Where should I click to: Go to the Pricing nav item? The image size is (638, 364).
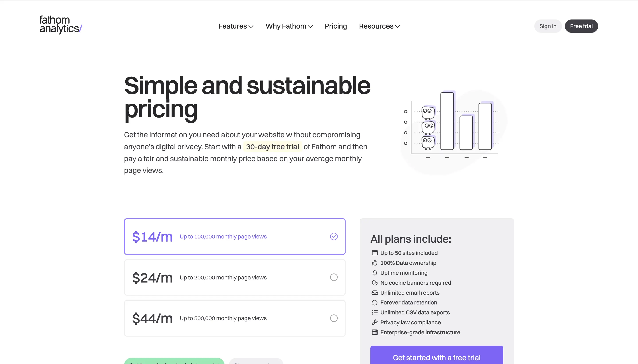point(336,26)
